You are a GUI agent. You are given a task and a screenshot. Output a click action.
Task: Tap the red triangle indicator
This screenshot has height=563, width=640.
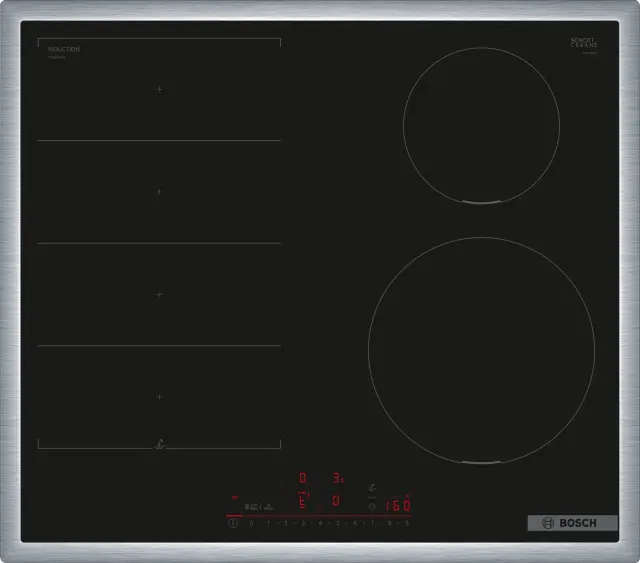(235, 498)
